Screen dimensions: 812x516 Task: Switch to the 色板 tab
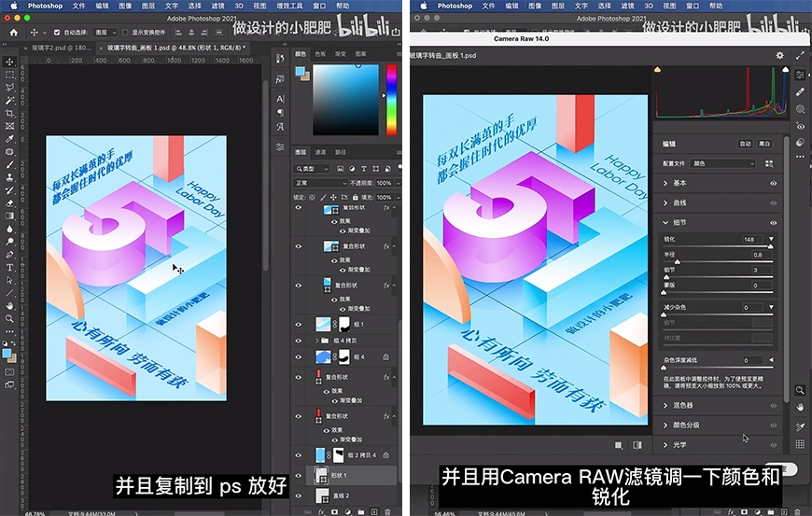coord(320,54)
